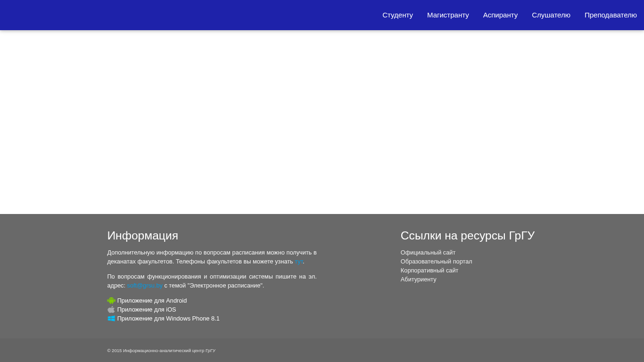Choose Слушателю from the navigation bar
644x362 pixels.
[551, 15]
